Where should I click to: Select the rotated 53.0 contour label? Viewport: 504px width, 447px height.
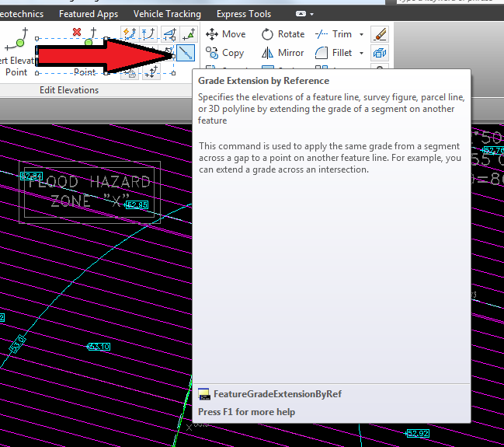17,344
